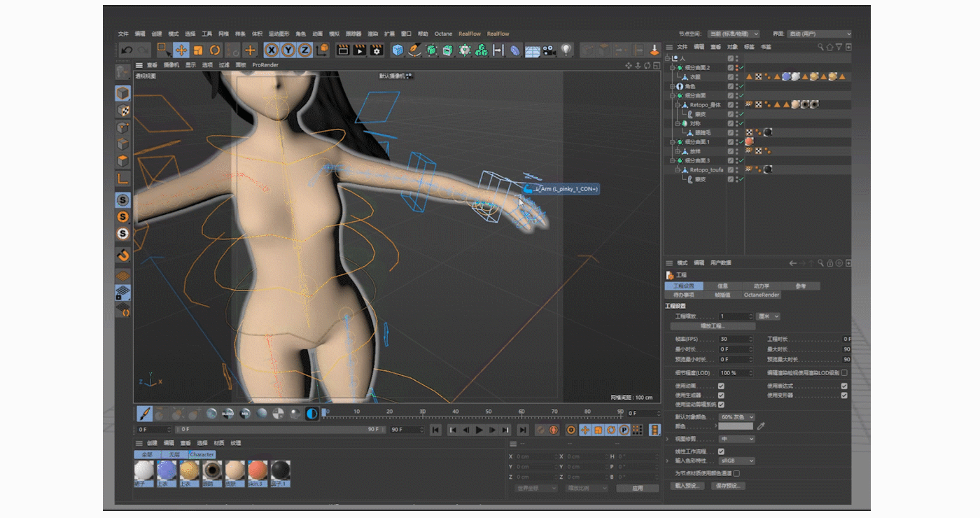Image resolution: width=980 pixels, height=518 pixels.
Task: Jump to the end of the timeline
Action: (523, 430)
